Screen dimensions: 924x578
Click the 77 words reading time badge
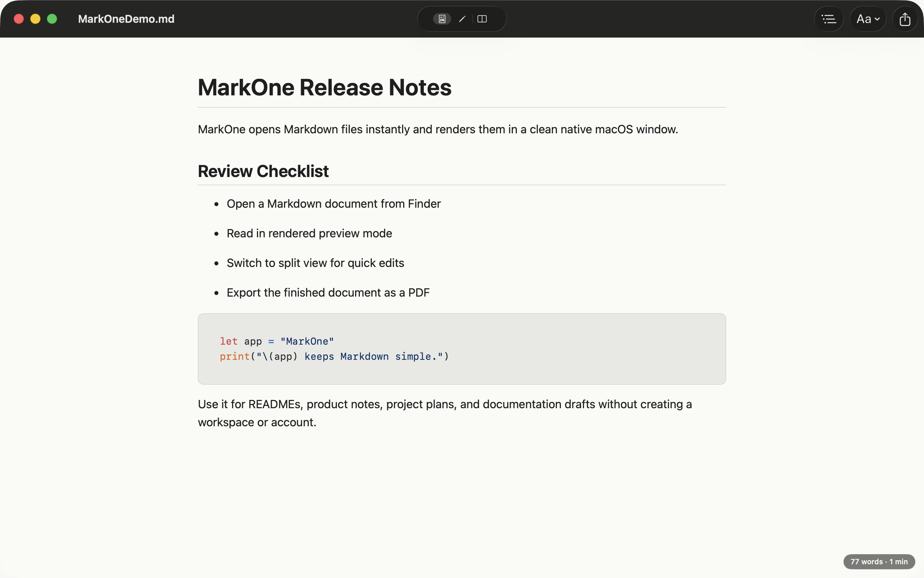pos(879,561)
